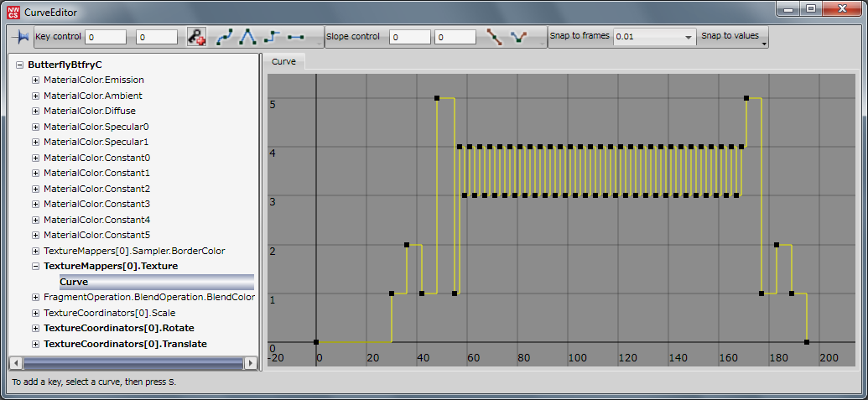The image size is (868, 400).
Task: Click the second Slope control input field
Action: [455, 37]
